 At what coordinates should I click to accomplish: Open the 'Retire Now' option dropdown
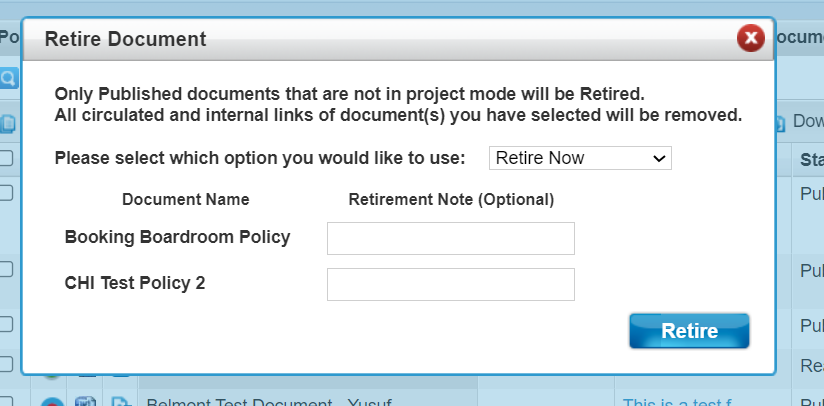580,158
